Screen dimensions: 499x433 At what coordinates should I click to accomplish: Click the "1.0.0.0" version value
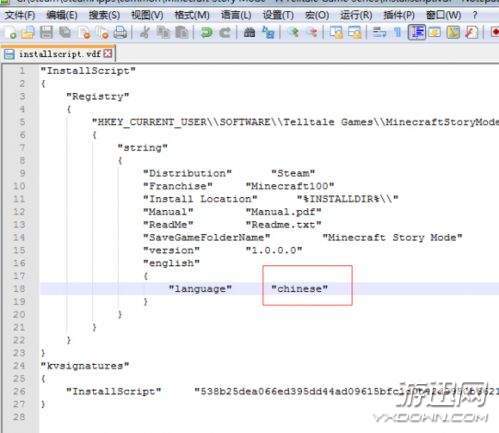pyautogui.click(x=274, y=250)
